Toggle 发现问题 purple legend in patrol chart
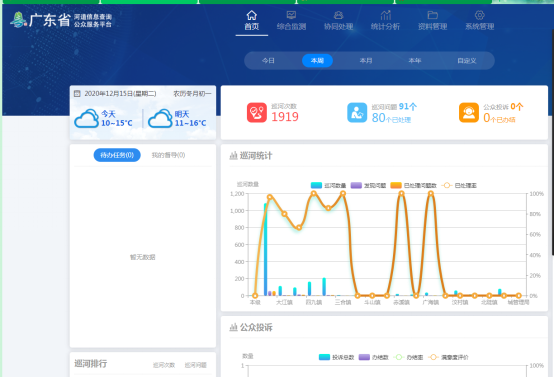Image resolution: width=554 pixels, height=377 pixels. tap(368, 185)
